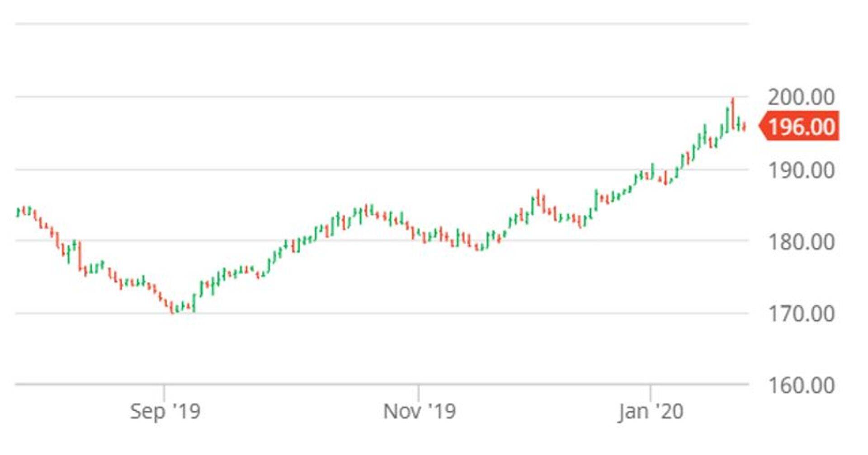
Task: Click the 180.00 price axis label
Action: 801,242
